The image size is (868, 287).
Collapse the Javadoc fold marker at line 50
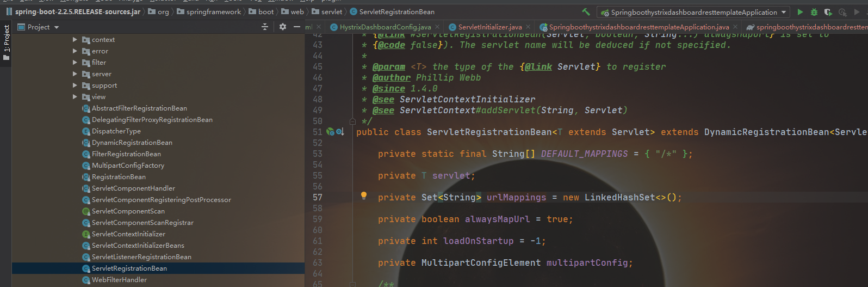(352, 121)
